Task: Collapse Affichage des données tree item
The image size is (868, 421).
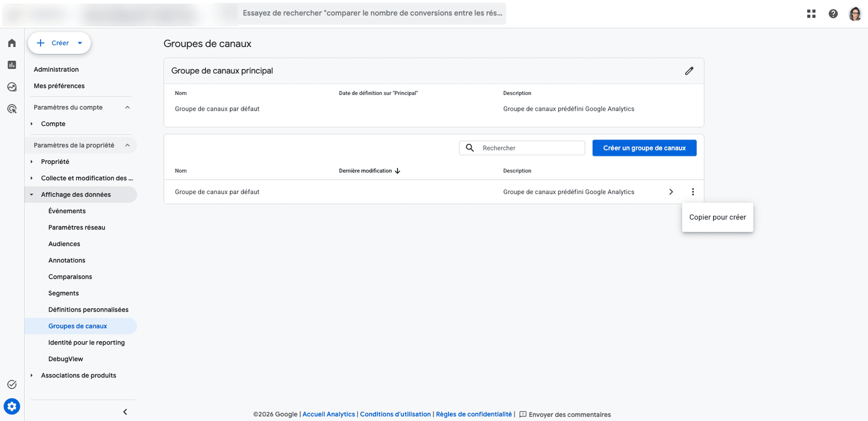Action: pyautogui.click(x=32, y=195)
